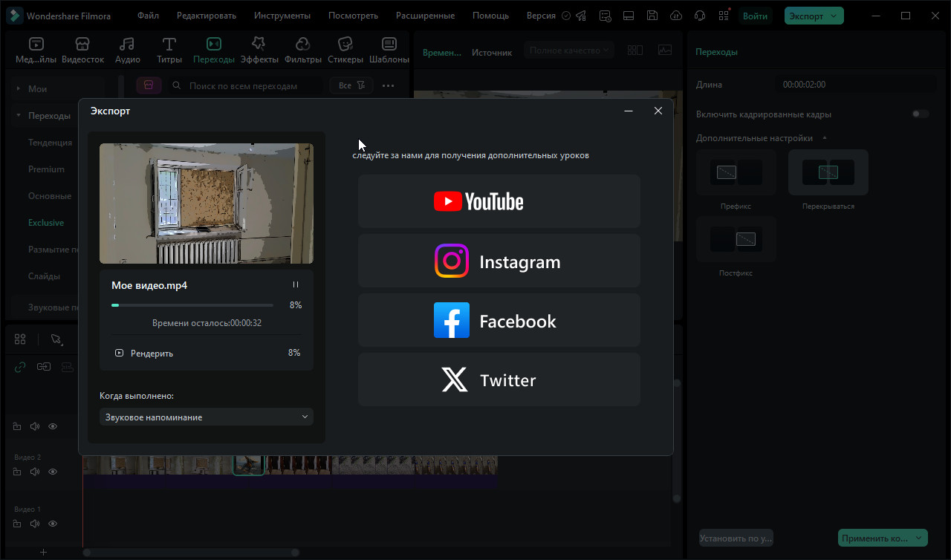The height and width of the screenshot is (560, 951).
Task: Open the Файл menu
Action: pyautogui.click(x=148, y=16)
